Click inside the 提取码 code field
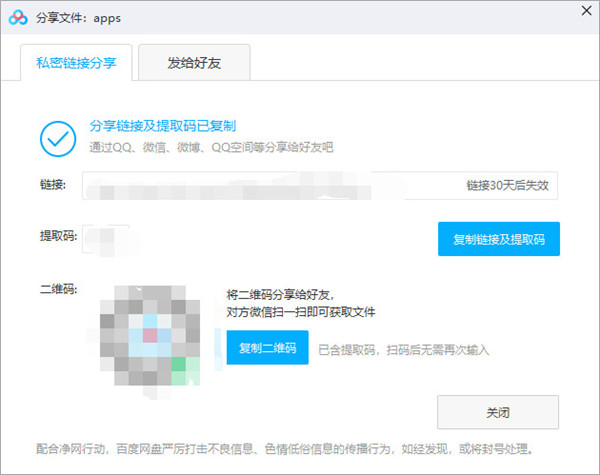The image size is (600, 475). click(106, 239)
